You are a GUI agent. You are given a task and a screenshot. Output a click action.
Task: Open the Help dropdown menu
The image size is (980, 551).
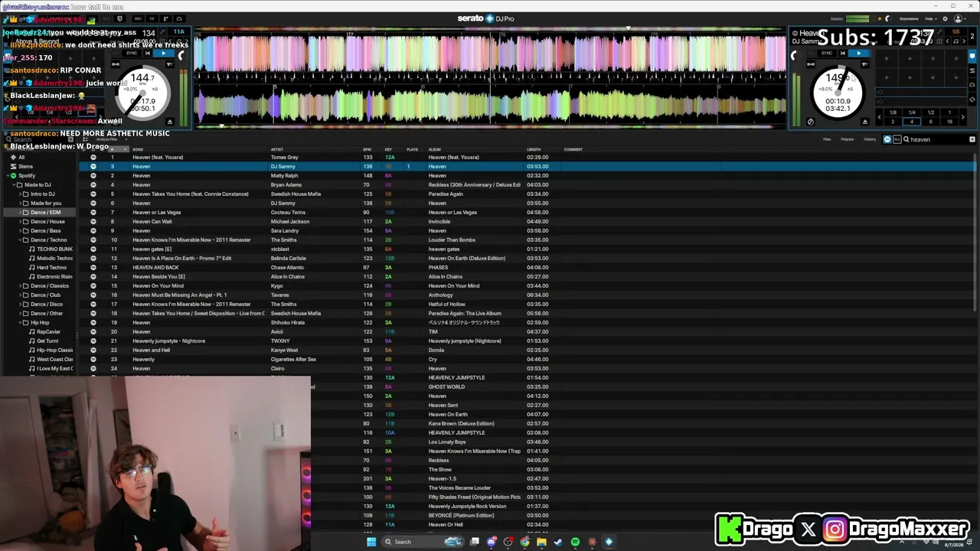[930, 18]
